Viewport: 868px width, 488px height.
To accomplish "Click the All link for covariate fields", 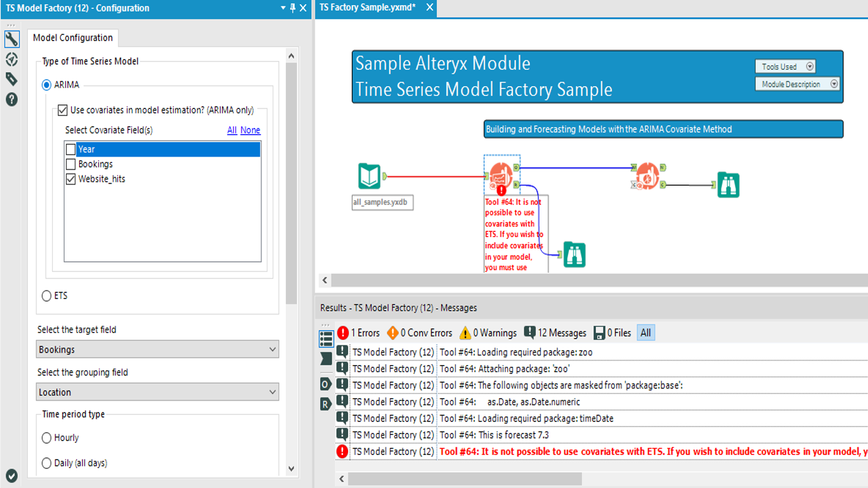I will click(232, 130).
